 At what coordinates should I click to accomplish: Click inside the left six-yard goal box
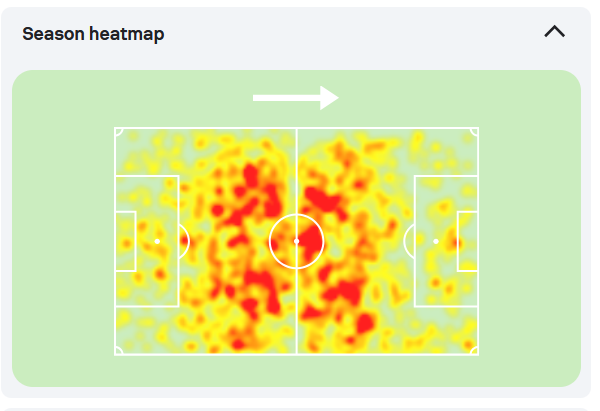[x=126, y=241]
